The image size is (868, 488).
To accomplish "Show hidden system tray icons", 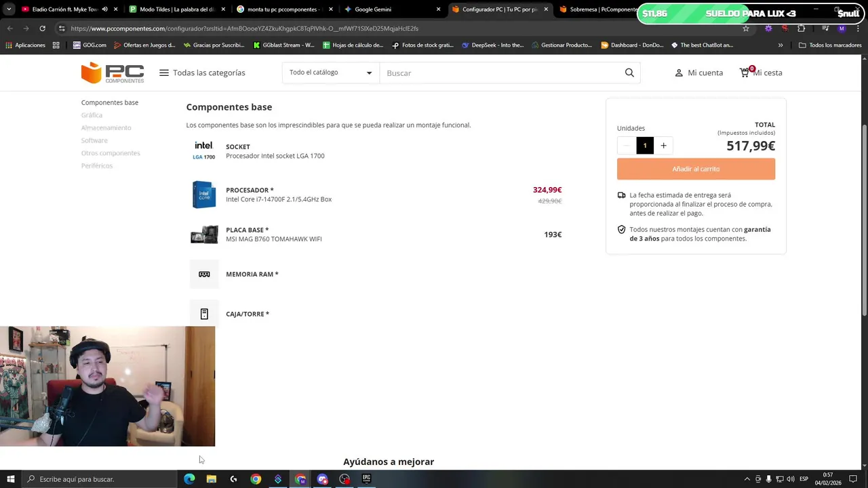I will click(x=747, y=479).
